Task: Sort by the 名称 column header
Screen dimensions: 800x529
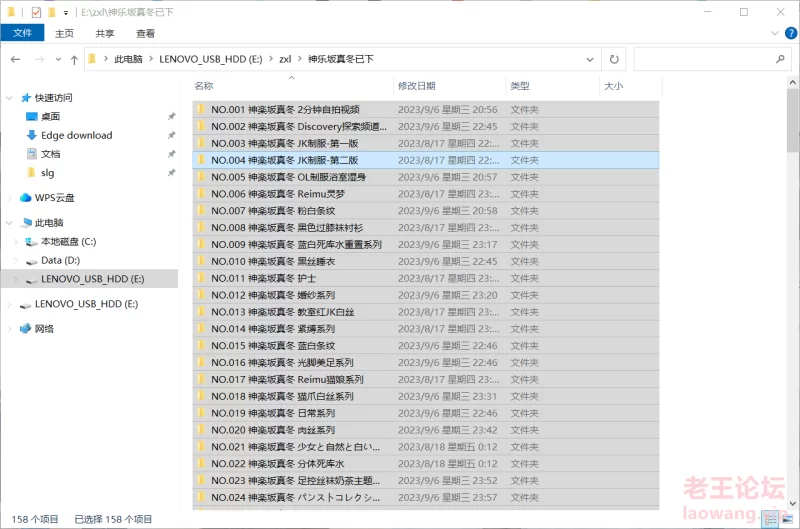Action: (293, 86)
